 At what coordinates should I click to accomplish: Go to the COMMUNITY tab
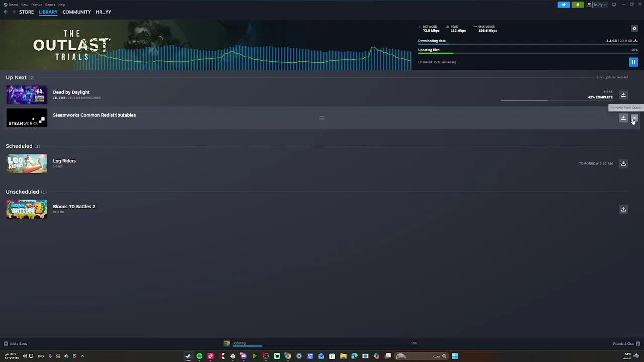[x=76, y=12]
